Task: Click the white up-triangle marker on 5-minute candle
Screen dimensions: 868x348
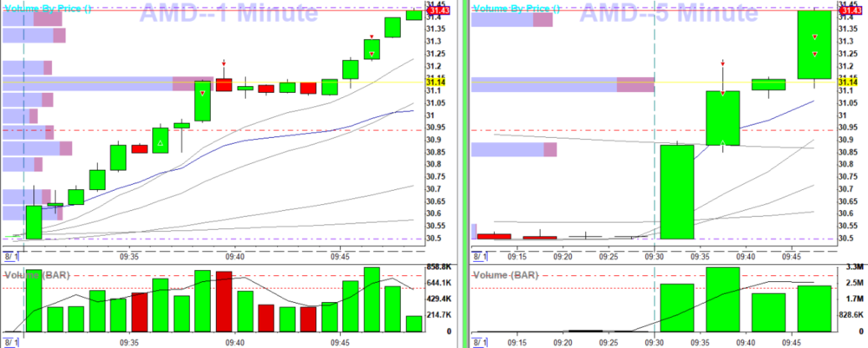Action: (x=722, y=141)
